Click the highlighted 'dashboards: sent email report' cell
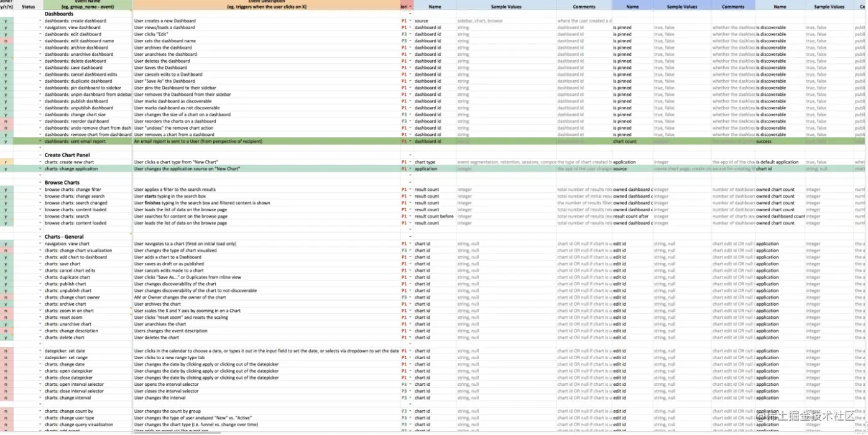This screenshot has width=868, height=435. pos(88,142)
